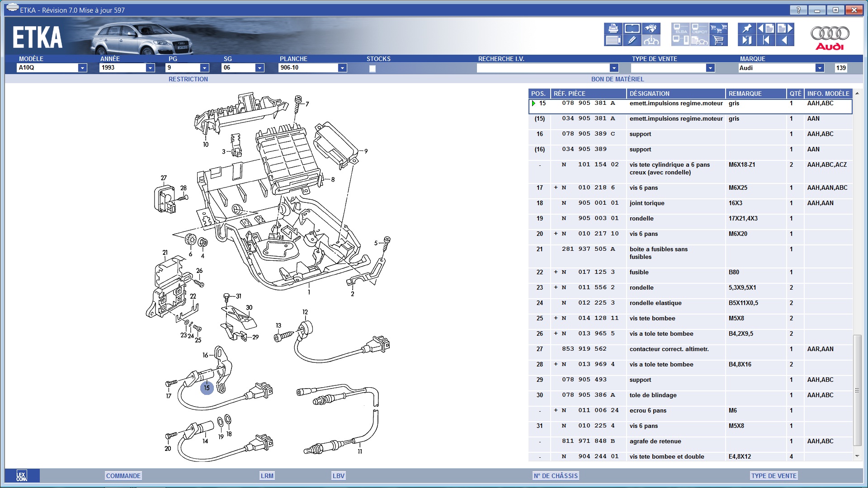
Task: Click the RÉF. PIÈCE column header
Action: point(588,94)
